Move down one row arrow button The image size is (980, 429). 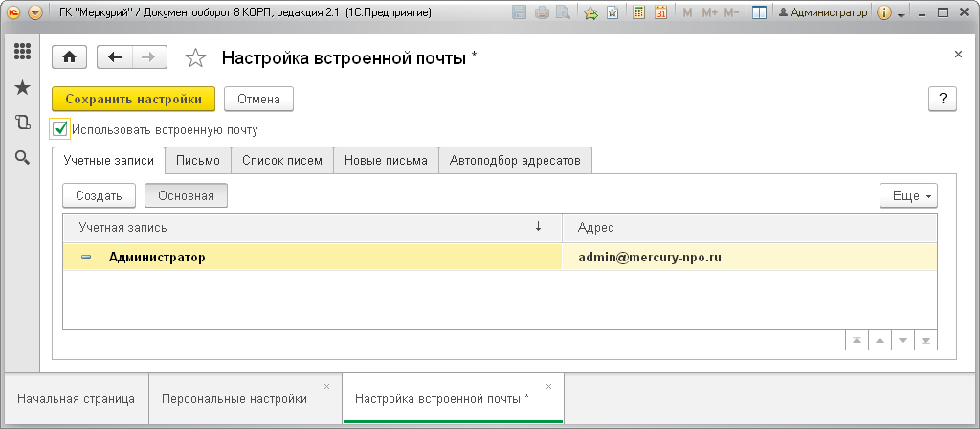coord(902,340)
